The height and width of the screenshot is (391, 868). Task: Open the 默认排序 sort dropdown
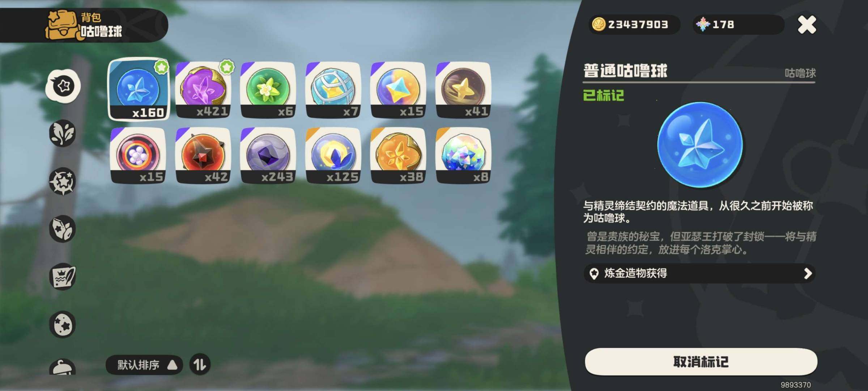pos(144,365)
